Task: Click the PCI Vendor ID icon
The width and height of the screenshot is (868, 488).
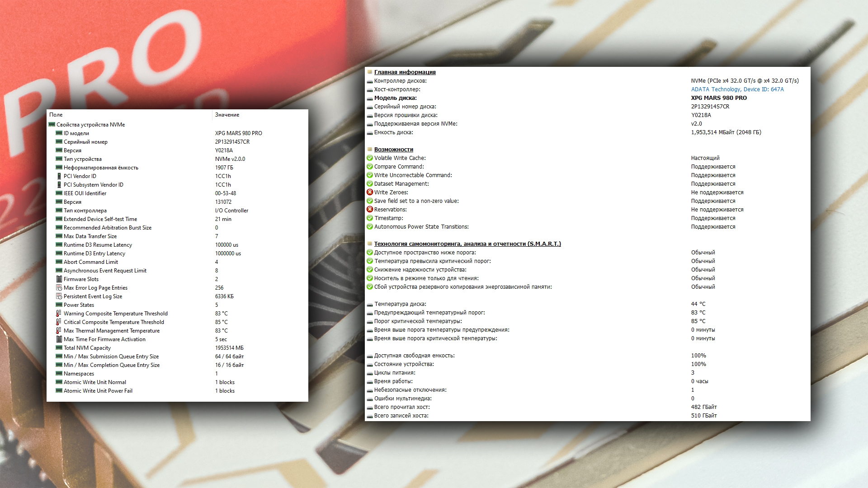Action: tap(59, 176)
